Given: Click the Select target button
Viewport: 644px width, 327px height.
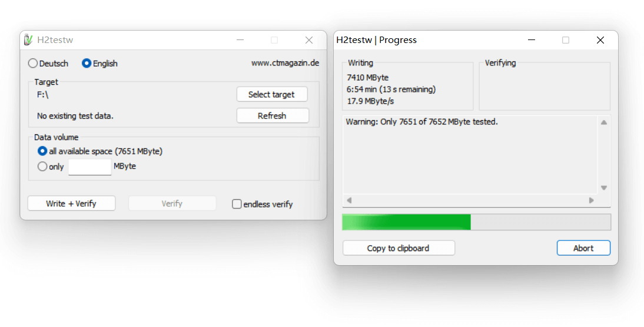Looking at the screenshot, I should click(x=272, y=94).
